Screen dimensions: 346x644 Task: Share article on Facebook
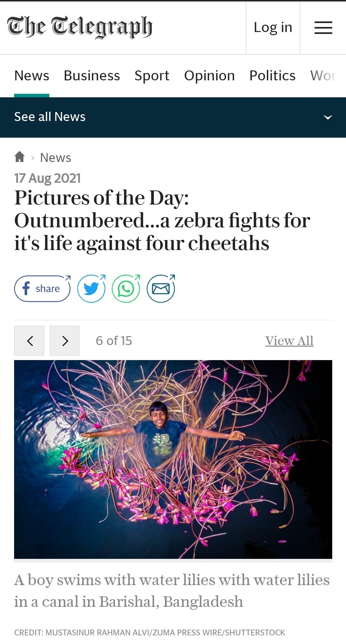(42, 289)
